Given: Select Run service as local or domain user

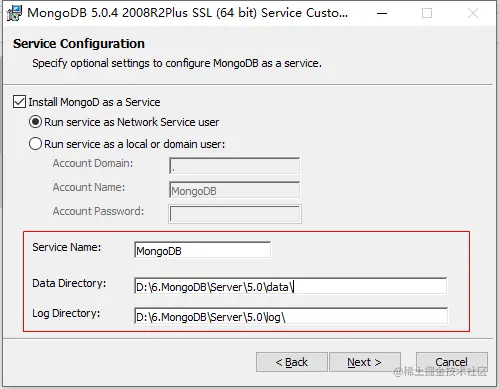Looking at the screenshot, I should (35, 144).
